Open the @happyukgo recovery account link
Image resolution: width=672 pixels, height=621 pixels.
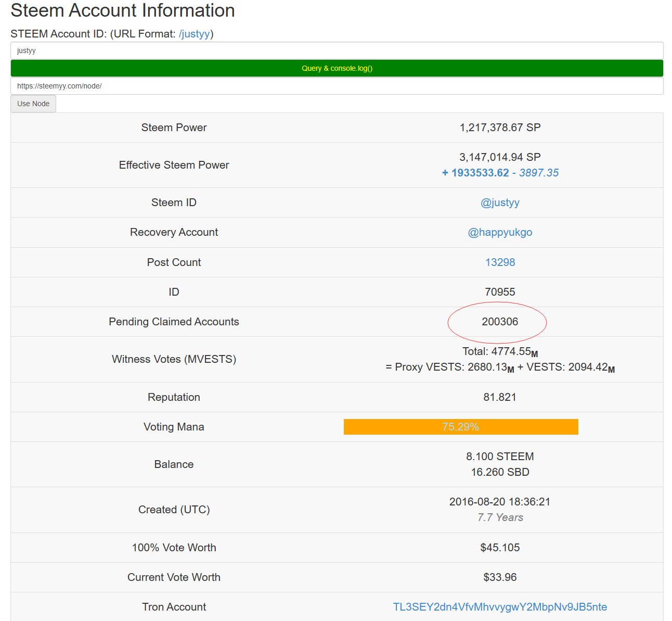[x=500, y=232]
